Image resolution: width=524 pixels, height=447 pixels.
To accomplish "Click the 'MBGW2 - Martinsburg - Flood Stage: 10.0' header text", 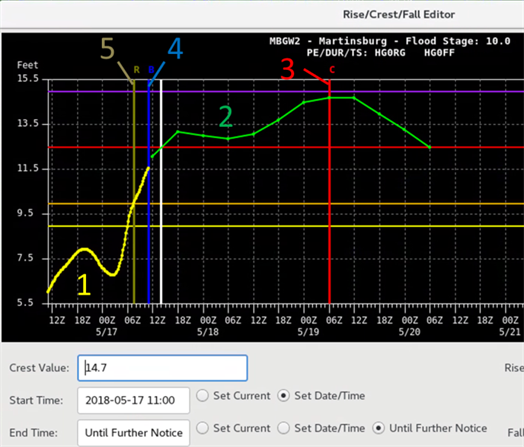I will coord(390,41).
